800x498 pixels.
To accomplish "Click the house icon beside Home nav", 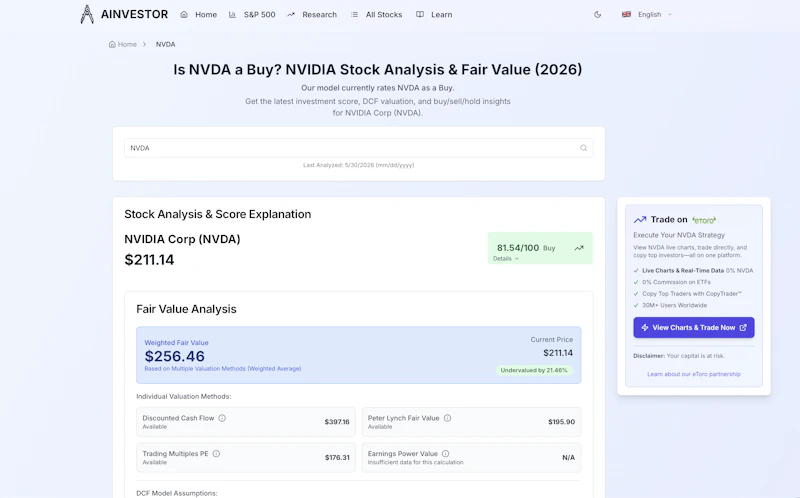I will point(184,14).
